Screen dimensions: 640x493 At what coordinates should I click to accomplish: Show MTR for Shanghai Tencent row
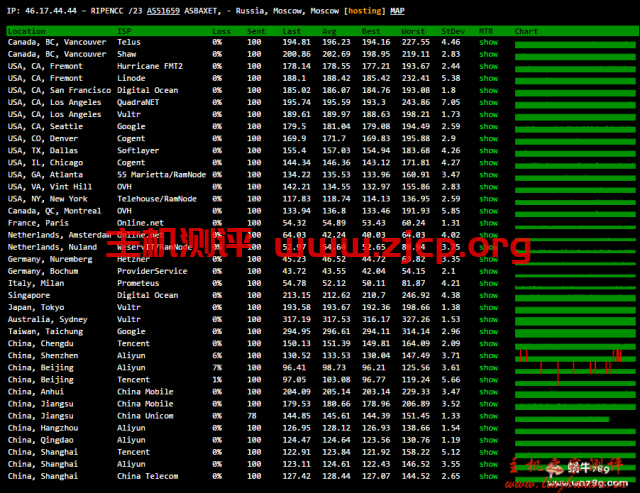click(x=489, y=452)
